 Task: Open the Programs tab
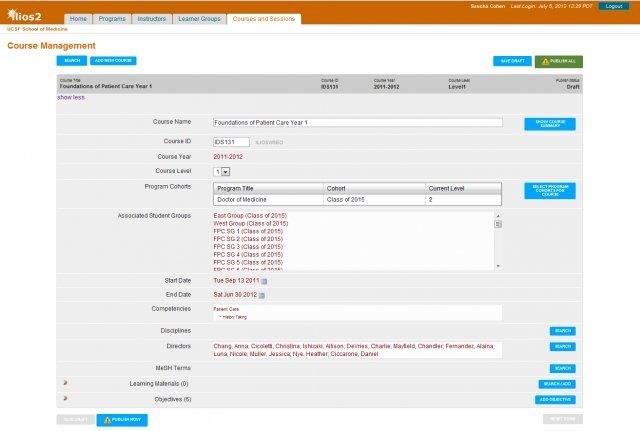[x=112, y=19]
